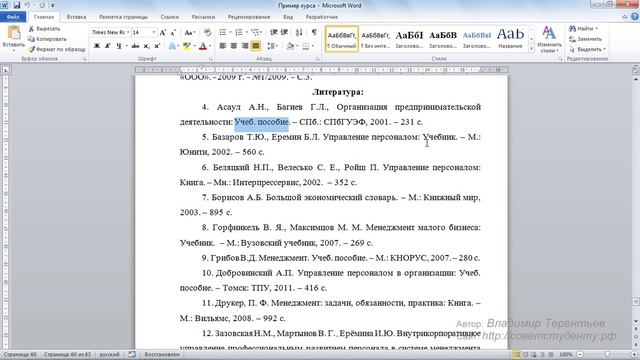
Task: Switch to Рассылки tab
Action: pos(203,17)
